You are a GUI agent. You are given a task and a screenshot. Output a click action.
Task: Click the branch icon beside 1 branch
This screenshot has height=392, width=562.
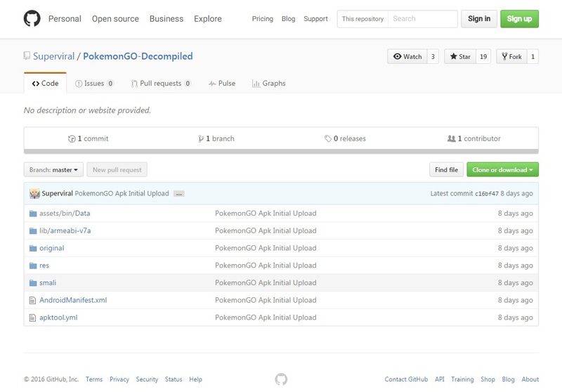coord(201,138)
